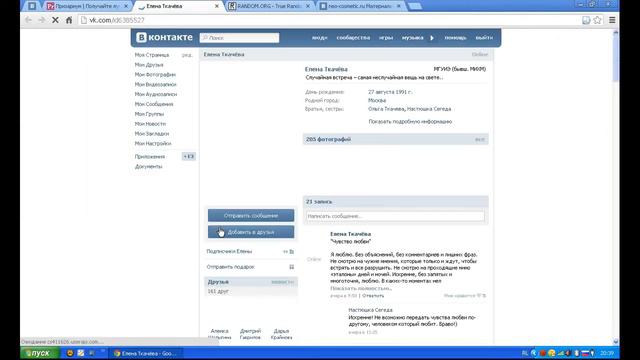Click выйти to log out
Image resolution: width=640 pixels, height=360 pixels.
(x=484, y=38)
